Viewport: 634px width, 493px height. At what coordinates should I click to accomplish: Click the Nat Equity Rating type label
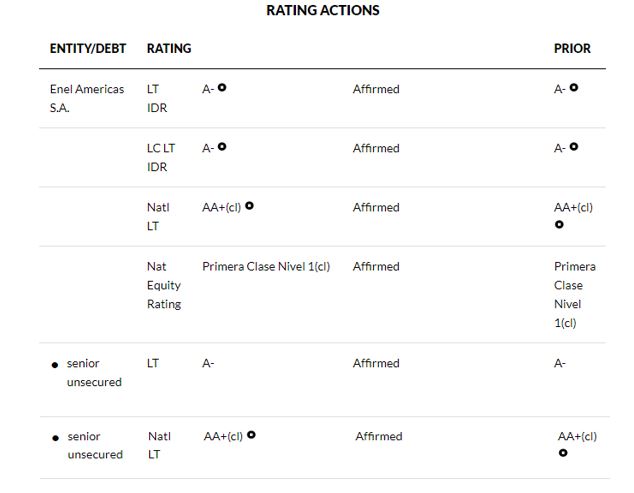(164, 285)
